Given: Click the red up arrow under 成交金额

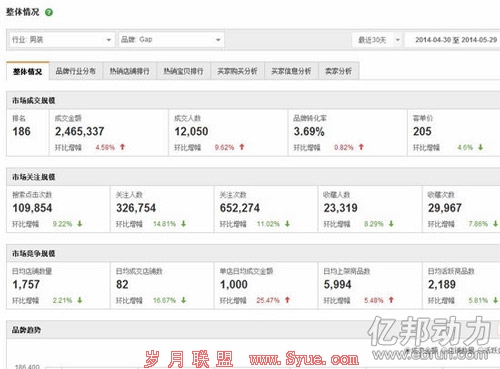Looking at the screenshot, I should click(x=123, y=147).
